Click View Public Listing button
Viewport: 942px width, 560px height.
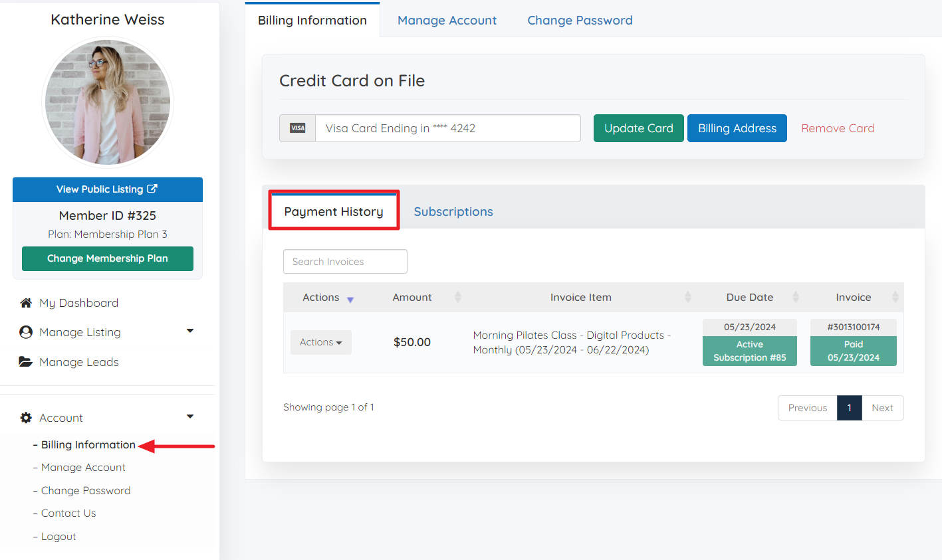(108, 189)
